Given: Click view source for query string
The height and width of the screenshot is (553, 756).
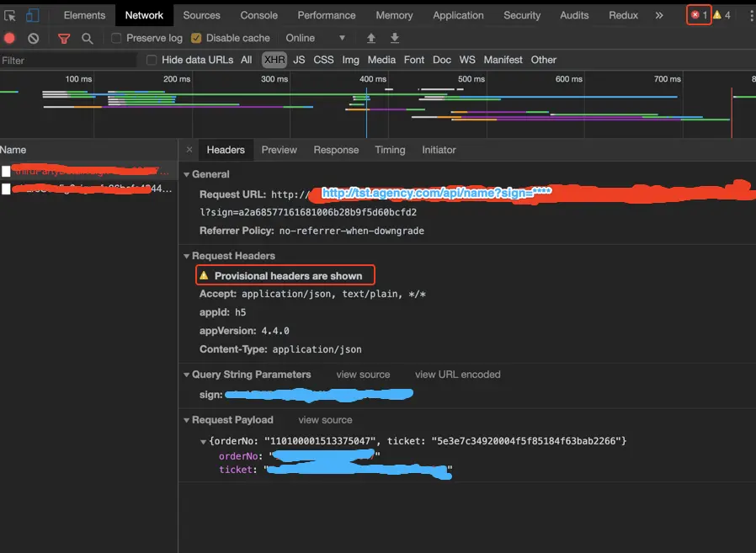Looking at the screenshot, I should click(x=363, y=375).
